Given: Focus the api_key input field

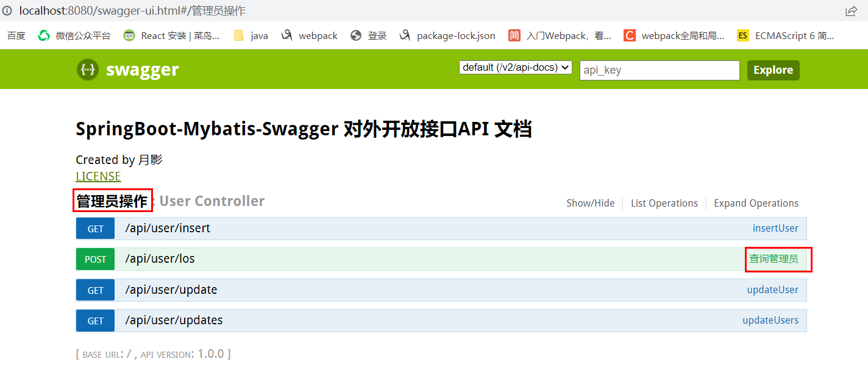Looking at the screenshot, I should [660, 70].
